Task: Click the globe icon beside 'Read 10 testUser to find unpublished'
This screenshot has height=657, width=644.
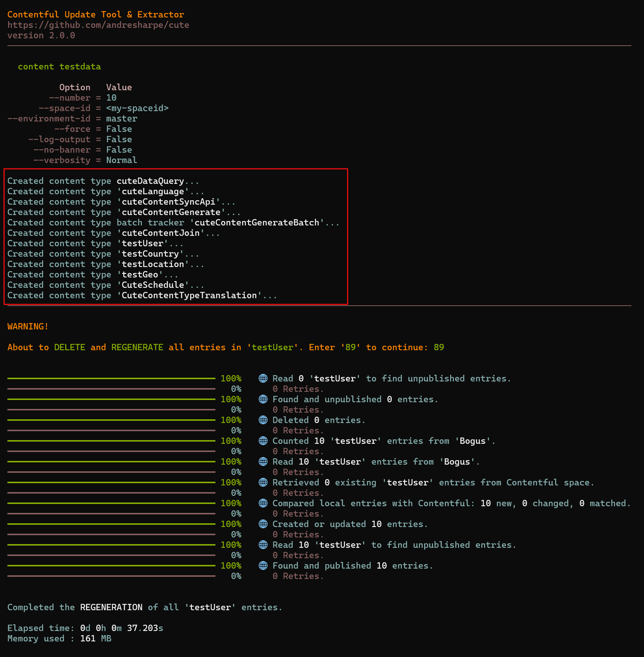Action: 263,545
